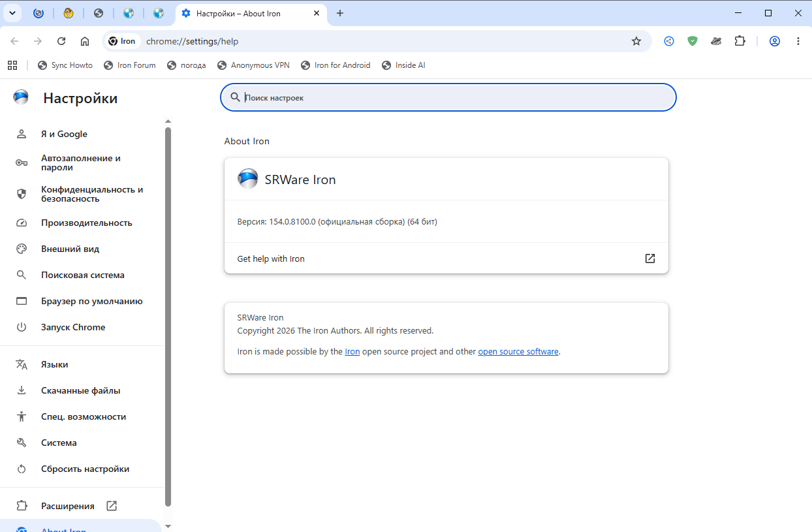
Task: Select Внешний вид in the sidebar
Action: pos(81,249)
